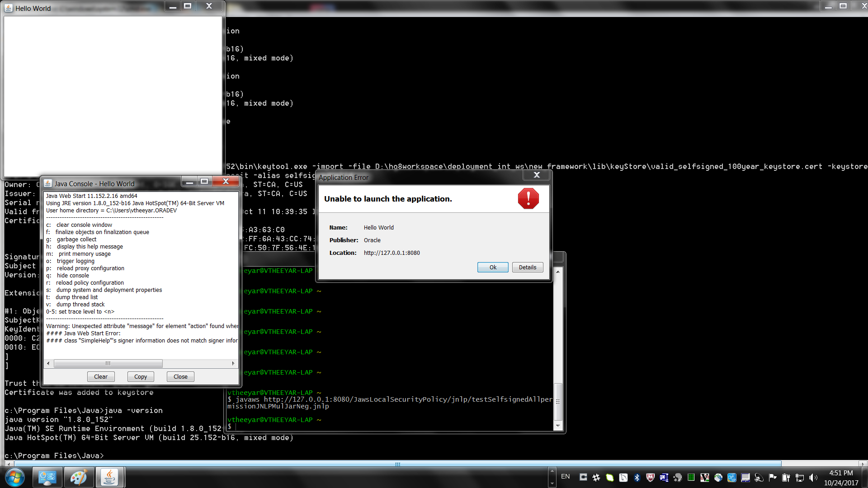The image size is (868, 488).
Task: Click network connection tray icon
Action: coord(799,478)
